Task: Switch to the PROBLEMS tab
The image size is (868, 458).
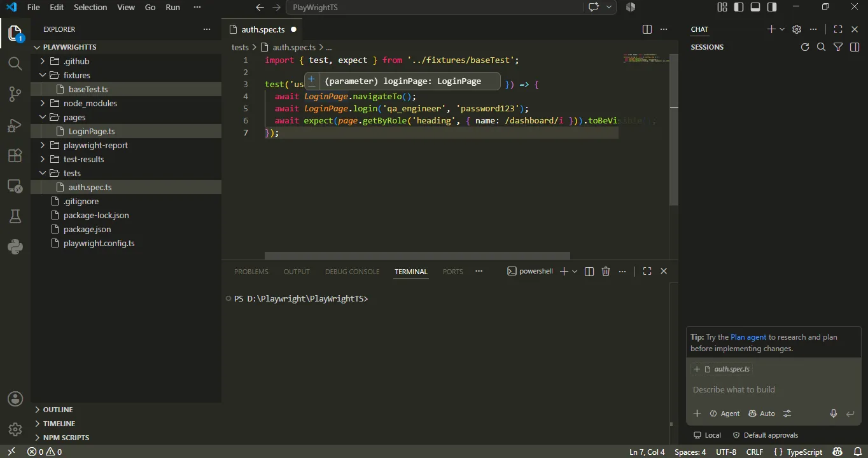Action: 251,272
